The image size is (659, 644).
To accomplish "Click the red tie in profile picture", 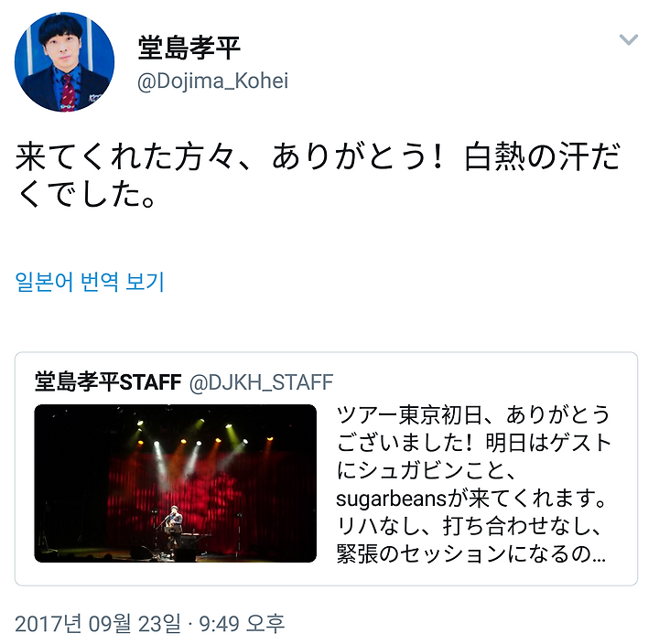I will (67, 92).
